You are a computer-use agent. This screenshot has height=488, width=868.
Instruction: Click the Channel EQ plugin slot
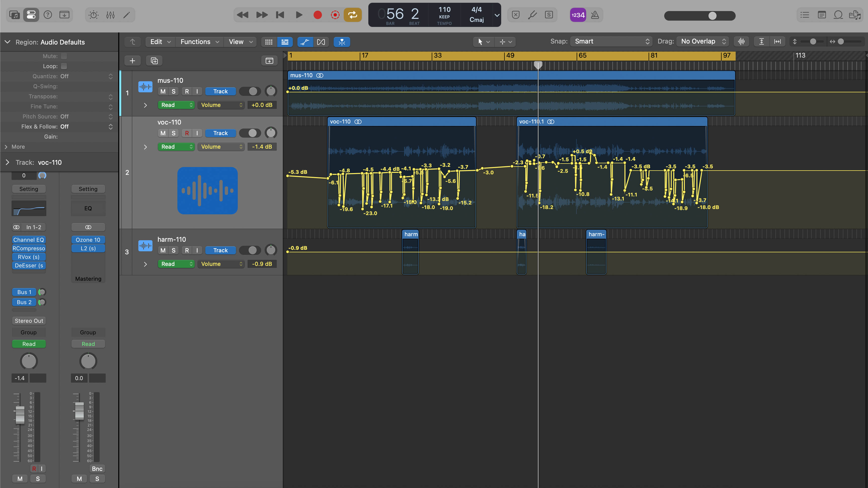click(29, 240)
